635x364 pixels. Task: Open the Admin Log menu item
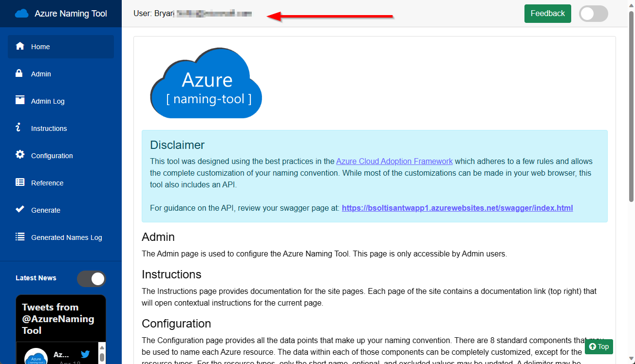tap(48, 101)
